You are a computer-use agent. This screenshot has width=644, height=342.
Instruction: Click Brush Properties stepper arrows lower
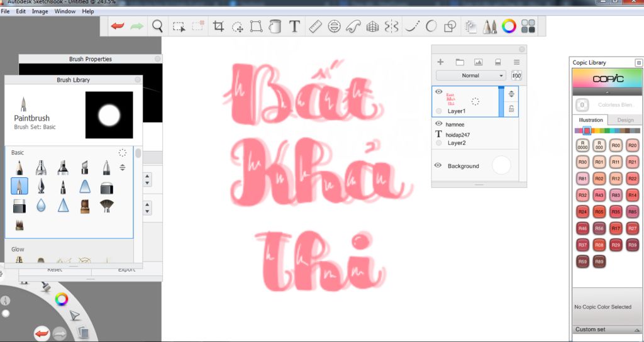click(147, 207)
